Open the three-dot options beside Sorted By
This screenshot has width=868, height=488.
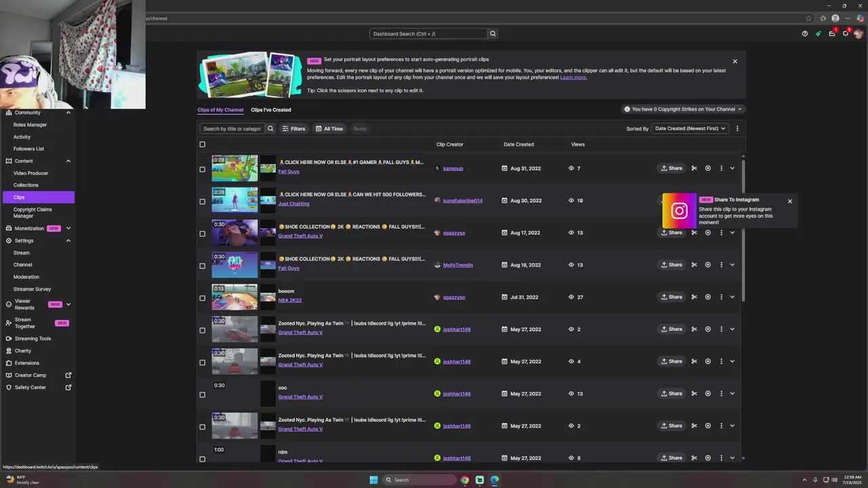(737, 129)
